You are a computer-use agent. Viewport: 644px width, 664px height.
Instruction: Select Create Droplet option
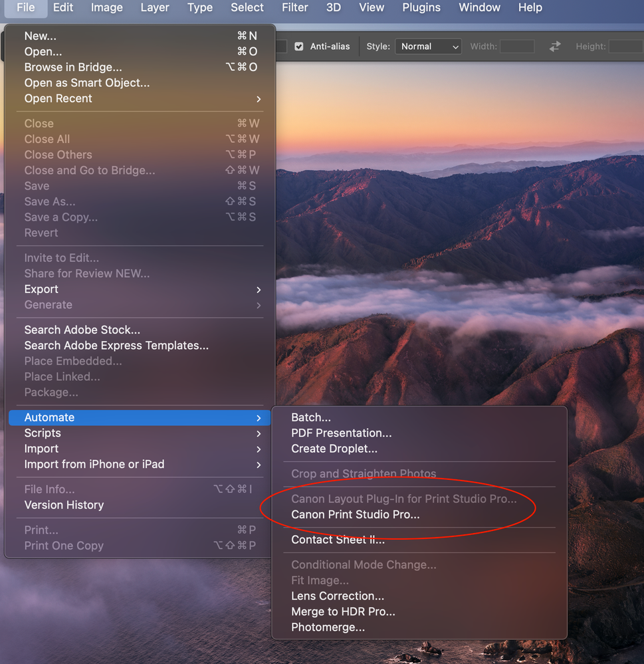coord(334,449)
